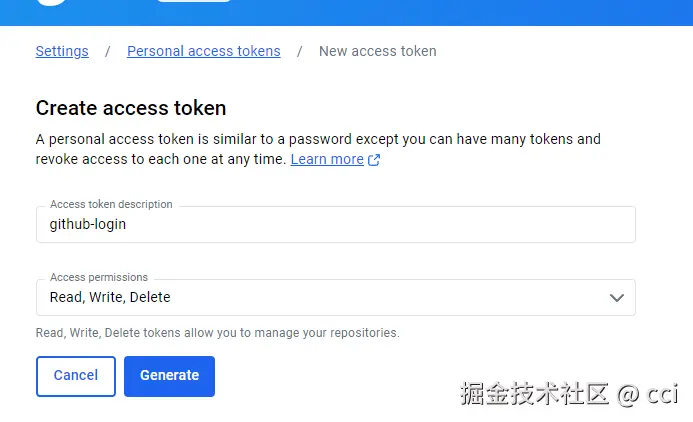Viewport: 693px width, 422px height.
Task: Click the blue header bar
Action: (450, 12)
